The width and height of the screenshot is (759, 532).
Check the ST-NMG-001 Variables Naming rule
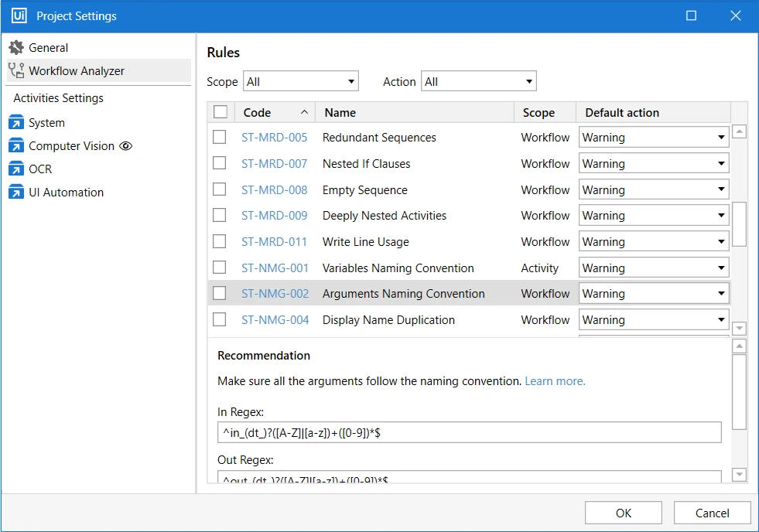219,268
